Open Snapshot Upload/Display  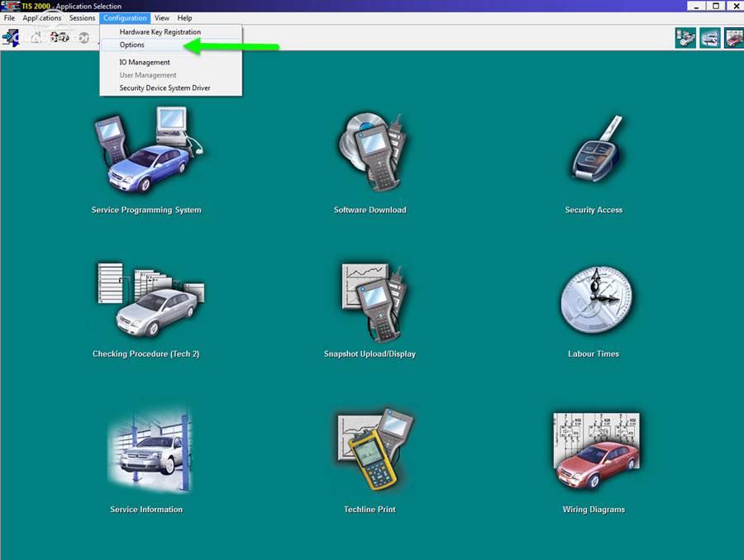pos(374,302)
